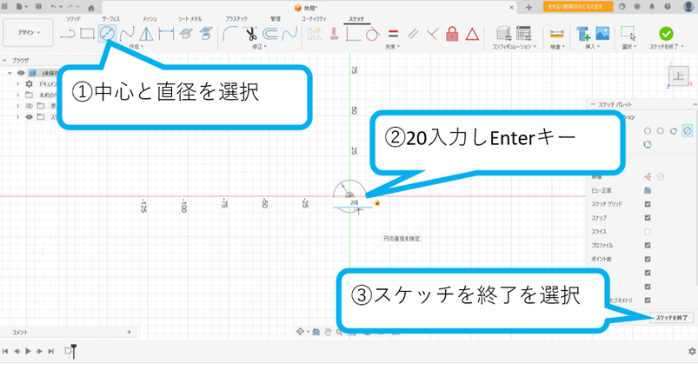Click the Home icon in title bar
The image size is (698, 365).
coord(91,7)
